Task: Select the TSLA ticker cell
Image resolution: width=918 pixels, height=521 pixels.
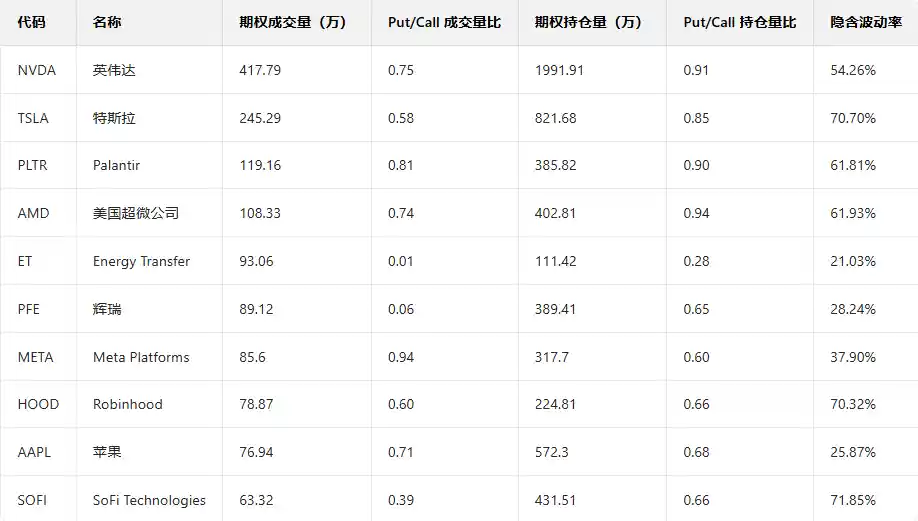Action: (33, 118)
